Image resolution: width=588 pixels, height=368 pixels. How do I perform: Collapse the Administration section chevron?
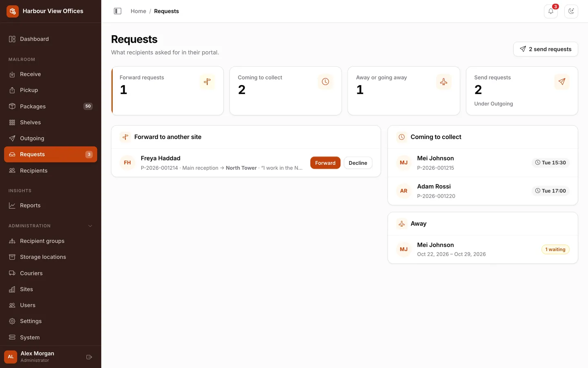pyautogui.click(x=90, y=226)
